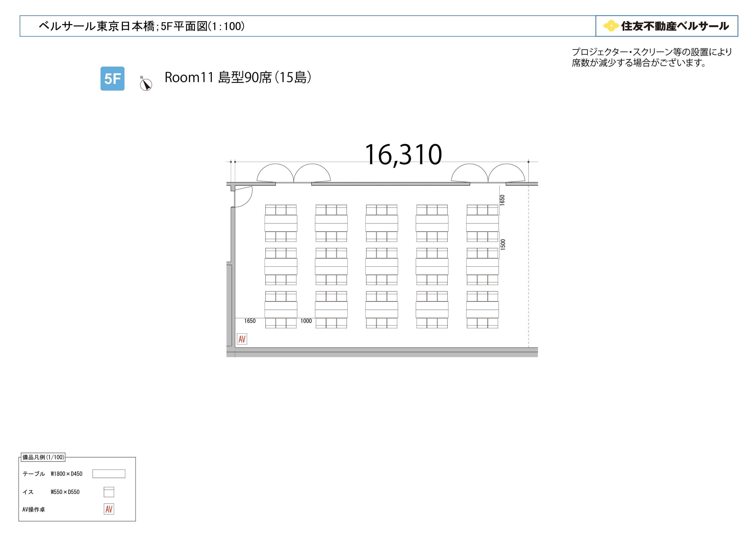Click the bottom-left table island
This screenshot has height=535, width=756.
click(281, 309)
